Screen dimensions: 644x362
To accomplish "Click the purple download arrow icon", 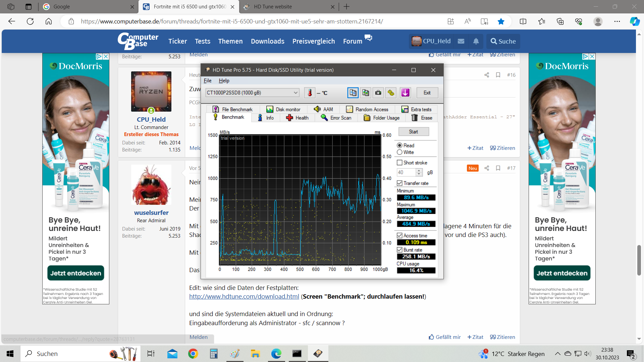I will (405, 93).
